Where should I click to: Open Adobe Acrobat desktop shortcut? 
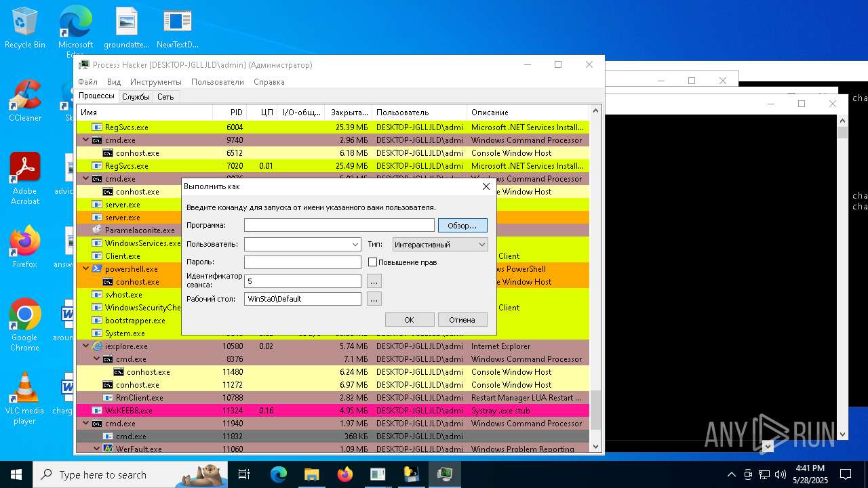click(x=25, y=180)
